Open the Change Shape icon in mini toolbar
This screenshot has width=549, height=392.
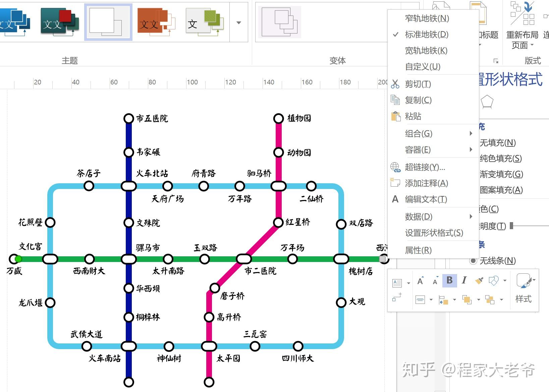tap(493, 280)
